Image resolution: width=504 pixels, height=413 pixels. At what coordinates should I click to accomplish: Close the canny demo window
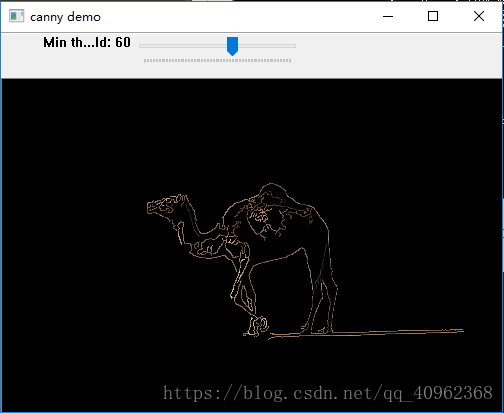pyautogui.click(x=479, y=16)
